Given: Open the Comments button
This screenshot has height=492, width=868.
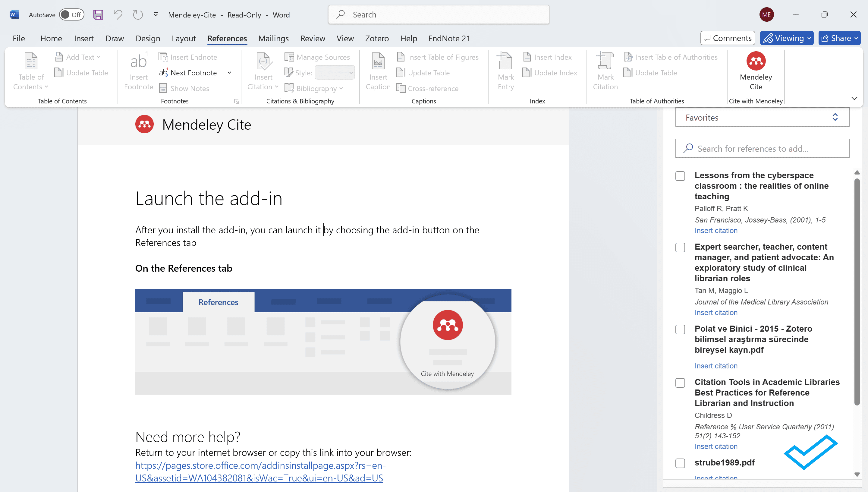Looking at the screenshot, I should tap(728, 38).
